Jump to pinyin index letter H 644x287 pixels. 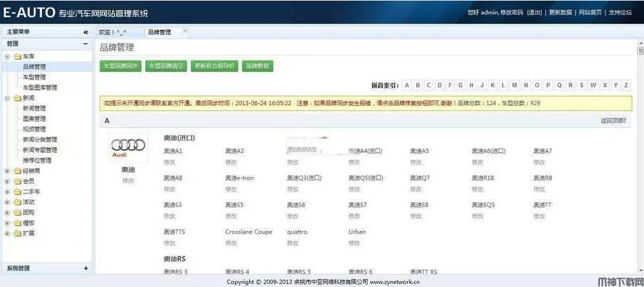(x=472, y=85)
